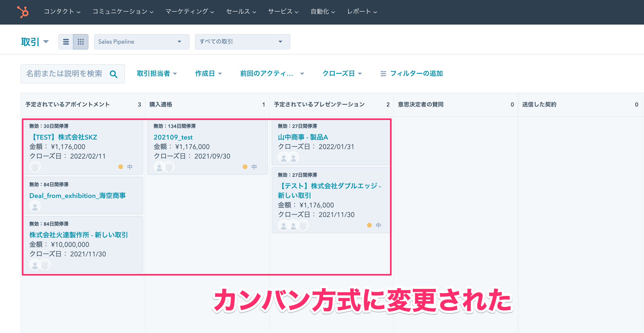Click 無効：134日間停滞 label

[175, 126]
